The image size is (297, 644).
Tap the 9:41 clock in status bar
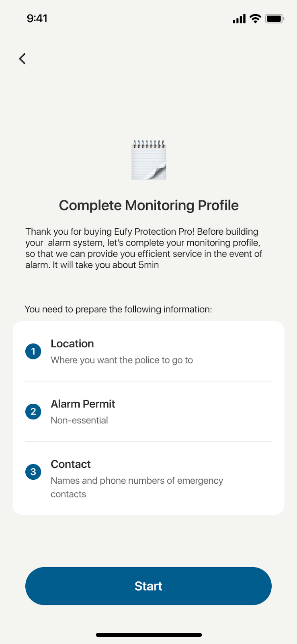[37, 19]
